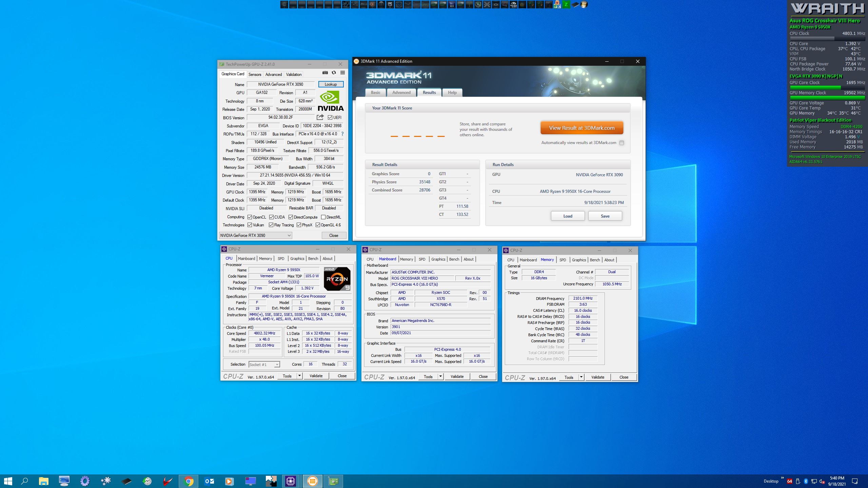Check Automatically view results at 3DMark.com

(x=622, y=143)
